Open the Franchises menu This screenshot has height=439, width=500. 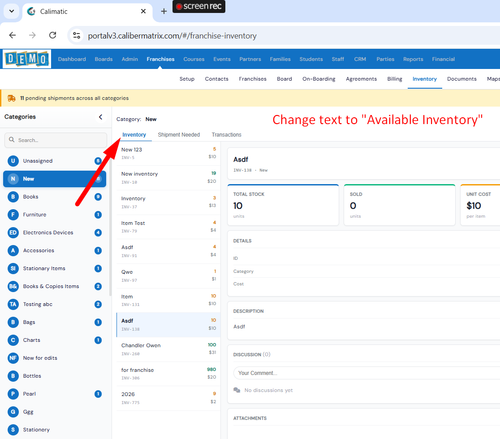pos(160,59)
